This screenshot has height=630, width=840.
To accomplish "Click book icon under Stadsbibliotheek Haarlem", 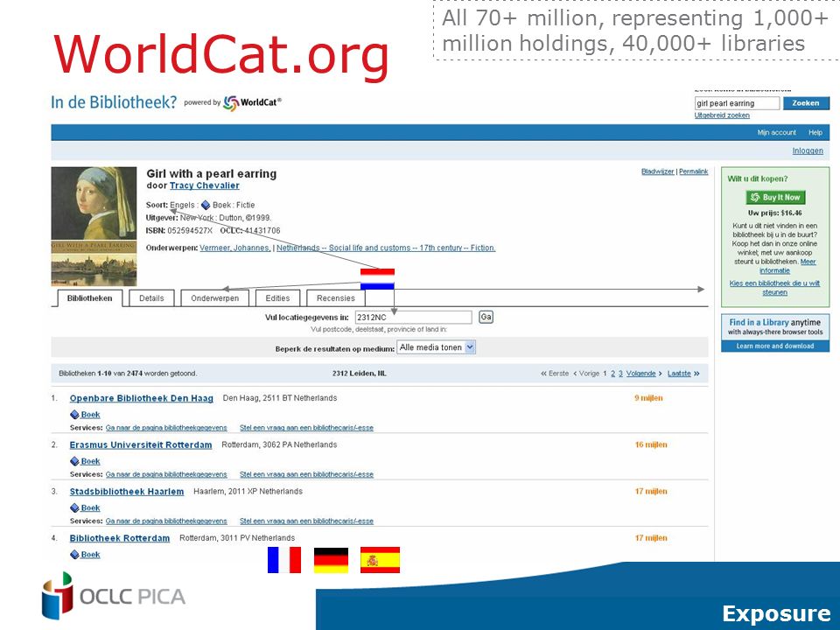I will coord(74,507).
